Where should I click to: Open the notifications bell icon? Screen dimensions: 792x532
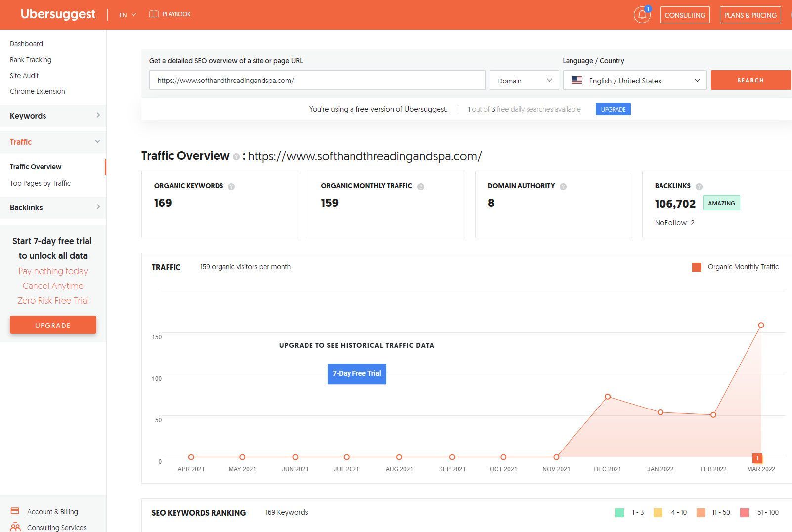coord(642,15)
